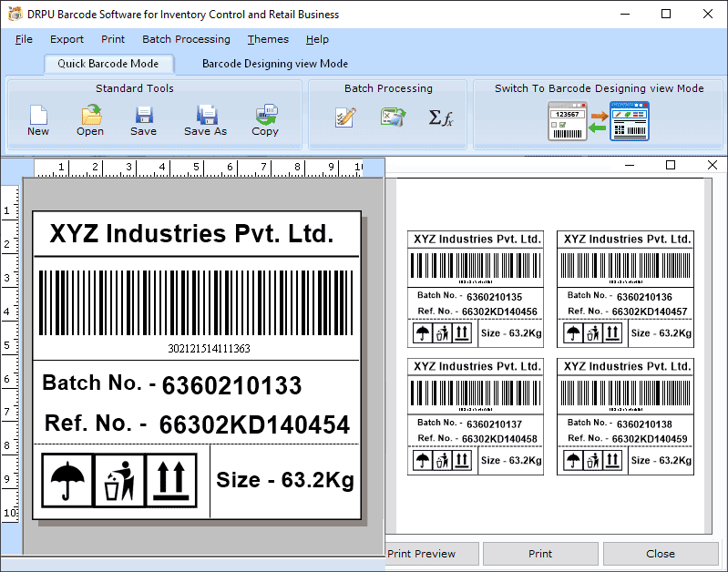Click the New document icon
Image resolution: width=728 pixels, height=572 pixels.
point(38,115)
